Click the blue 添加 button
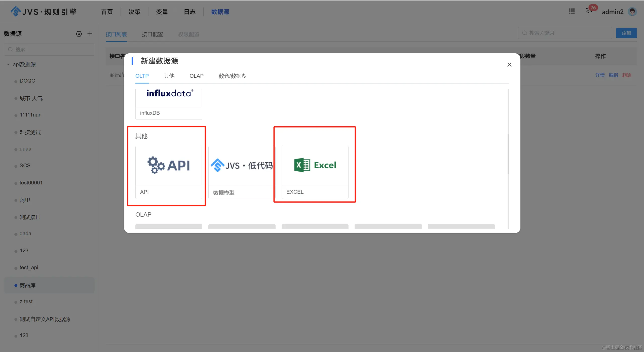This screenshot has width=644, height=352. [626, 33]
